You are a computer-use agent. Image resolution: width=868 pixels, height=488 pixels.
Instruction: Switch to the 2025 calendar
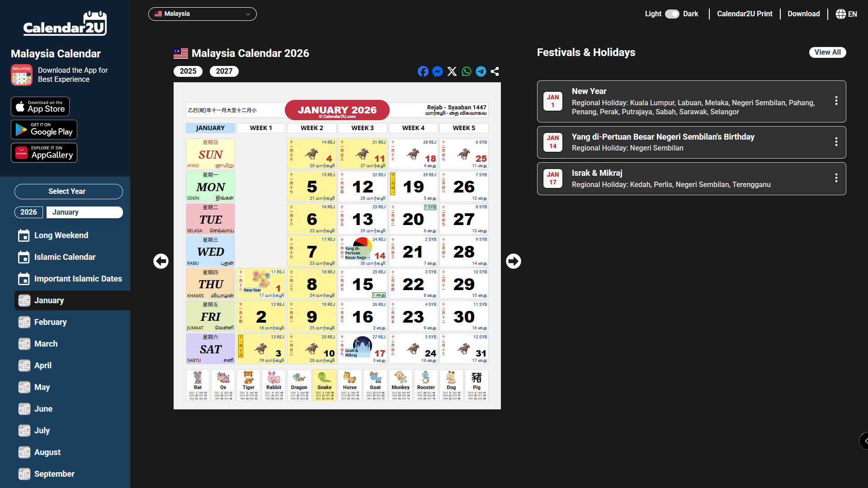(x=188, y=71)
